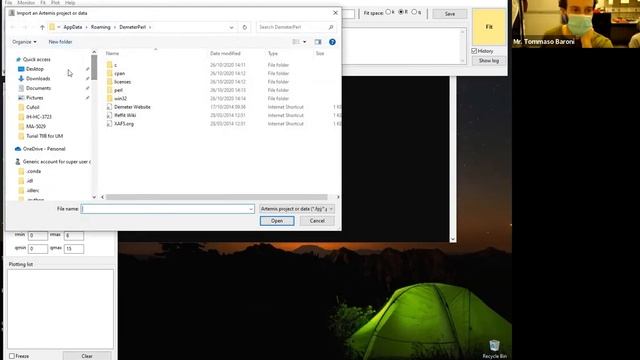
Task: Click the Roaming breadcrumb in the address bar
Action: coord(100,27)
